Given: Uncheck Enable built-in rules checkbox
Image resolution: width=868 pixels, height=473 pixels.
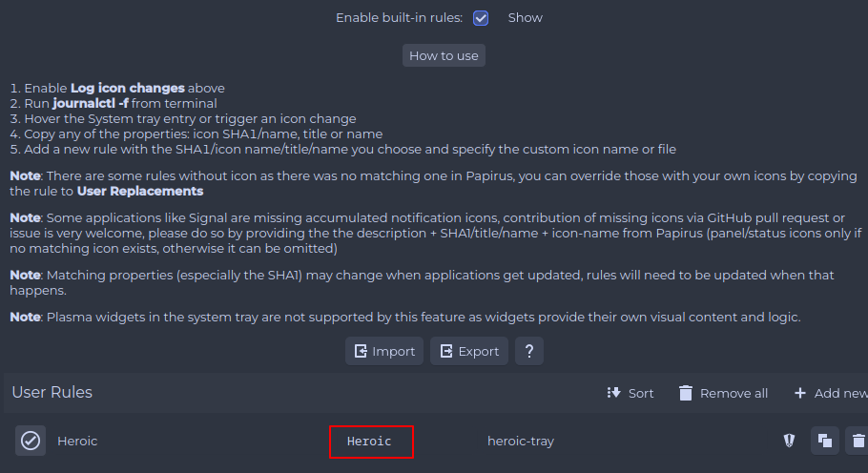Looking at the screenshot, I should 481,18.
